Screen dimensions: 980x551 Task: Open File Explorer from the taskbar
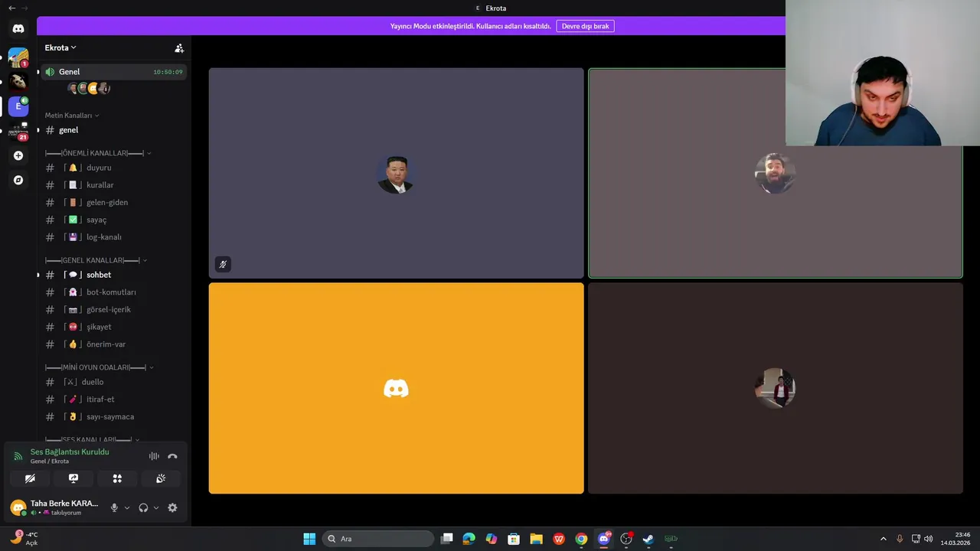[x=536, y=539]
